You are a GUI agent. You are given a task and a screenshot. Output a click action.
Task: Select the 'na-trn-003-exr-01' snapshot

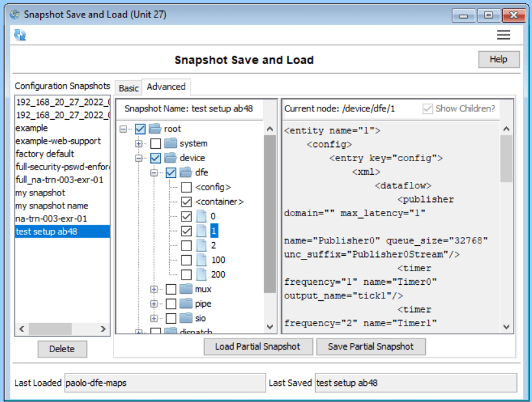tap(62, 219)
